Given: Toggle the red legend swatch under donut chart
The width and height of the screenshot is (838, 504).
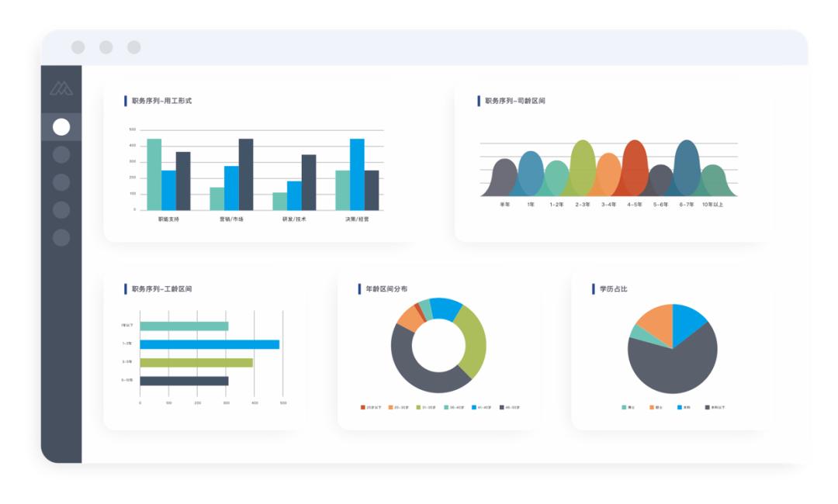Looking at the screenshot, I should point(363,407).
